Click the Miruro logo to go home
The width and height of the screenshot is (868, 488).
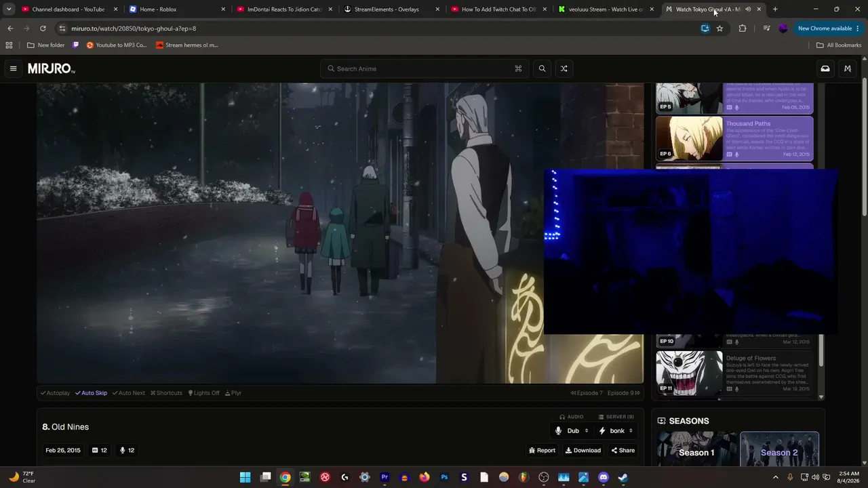52,68
